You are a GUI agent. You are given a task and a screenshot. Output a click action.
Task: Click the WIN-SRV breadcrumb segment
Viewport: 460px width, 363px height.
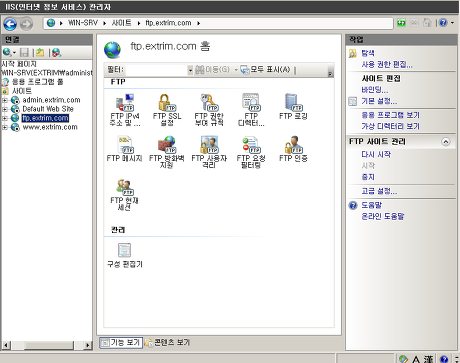(83, 23)
